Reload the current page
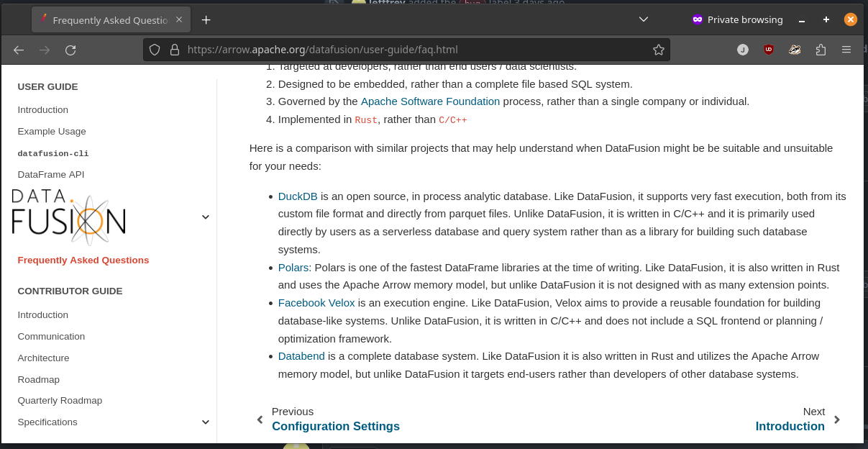The image size is (868, 449). [70, 50]
